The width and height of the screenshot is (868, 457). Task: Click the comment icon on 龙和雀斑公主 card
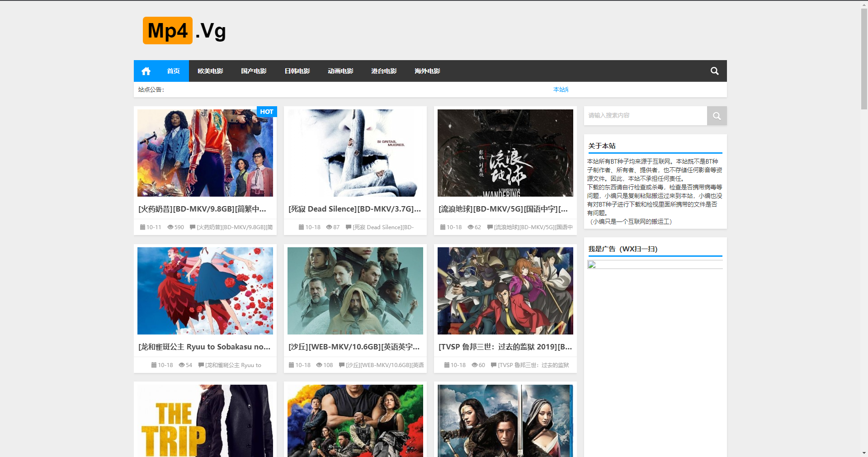pos(201,365)
